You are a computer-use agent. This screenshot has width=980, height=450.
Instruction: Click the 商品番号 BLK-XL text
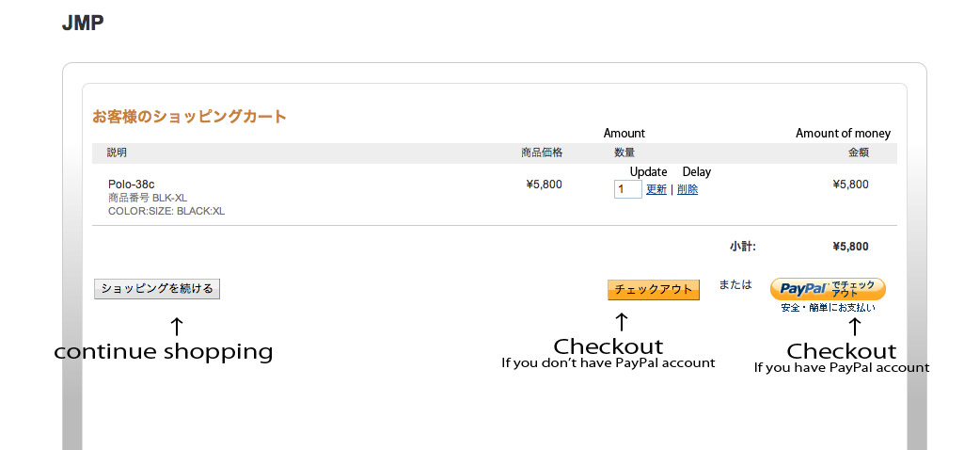click(148, 198)
